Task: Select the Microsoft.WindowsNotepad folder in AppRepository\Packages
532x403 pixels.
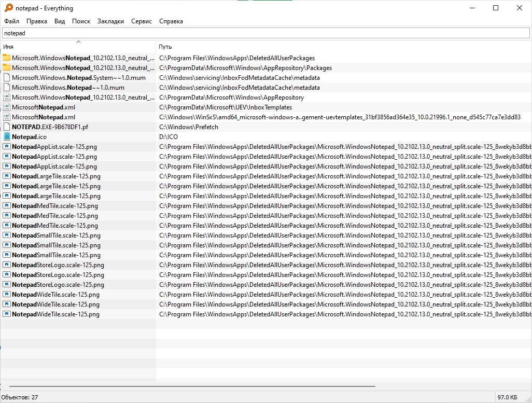Action: (83, 68)
